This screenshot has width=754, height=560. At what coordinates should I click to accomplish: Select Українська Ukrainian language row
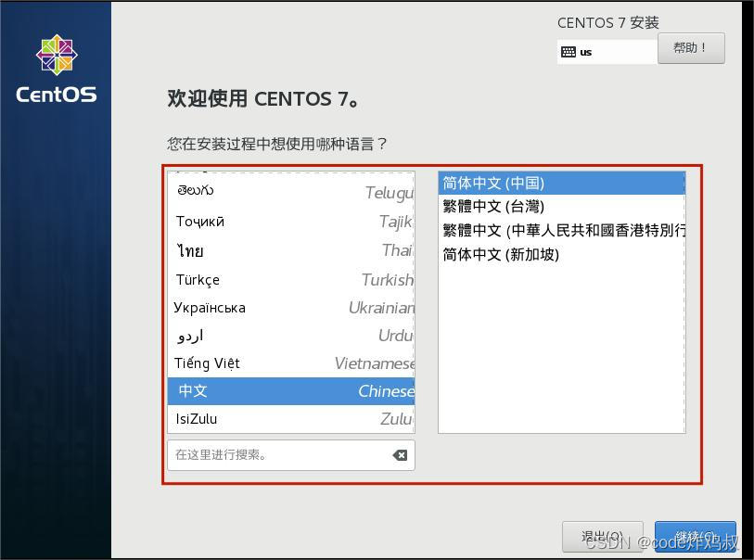[291, 308]
